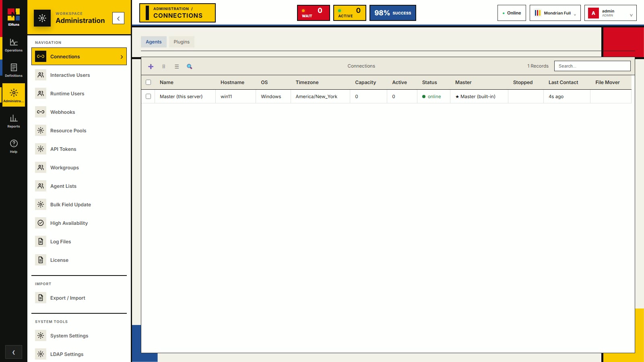The width and height of the screenshot is (644, 362).
Task: Click the Online status button
Action: pos(512,13)
